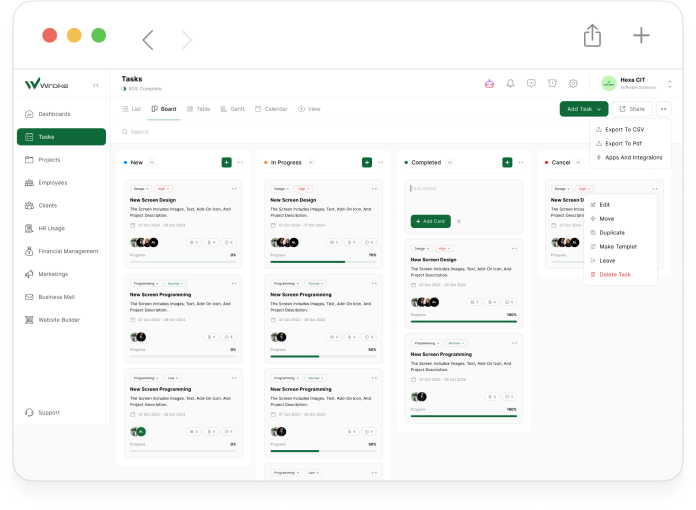Collapse the sidebar with double-chevron icon
The height and width of the screenshot is (510, 696).
[96, 85]
